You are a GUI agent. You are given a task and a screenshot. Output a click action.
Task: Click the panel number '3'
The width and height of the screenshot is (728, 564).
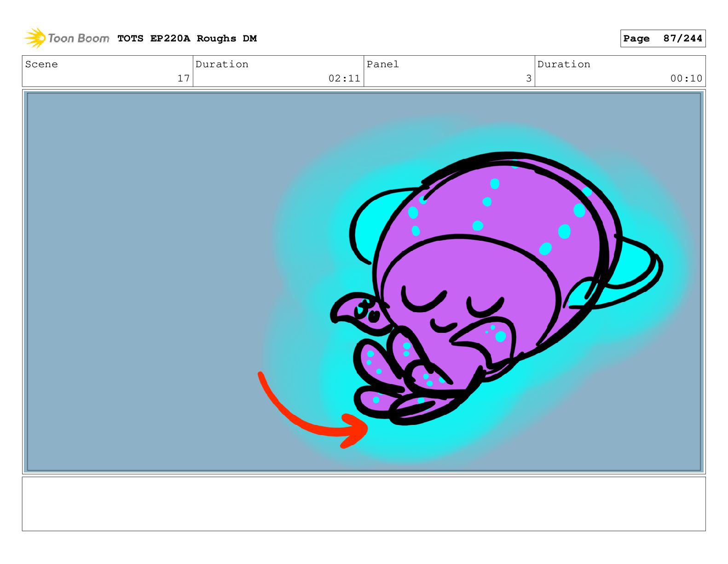(x=529, y=78)
